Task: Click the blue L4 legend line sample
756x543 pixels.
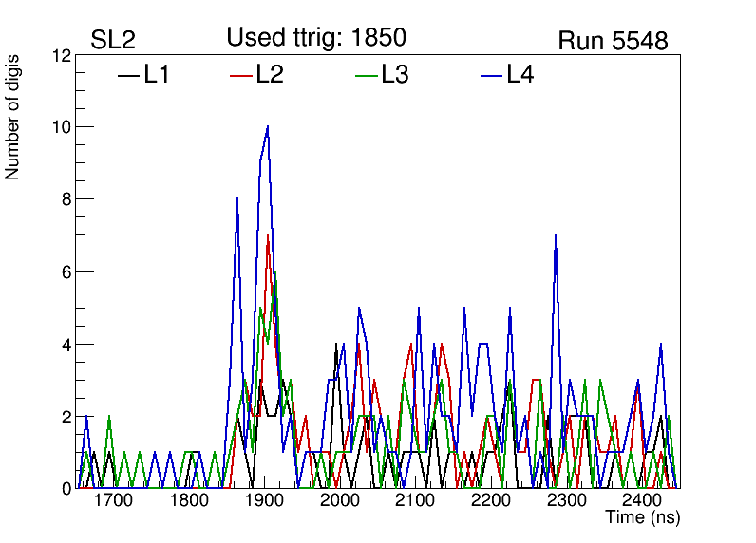Action: [490, 75]
